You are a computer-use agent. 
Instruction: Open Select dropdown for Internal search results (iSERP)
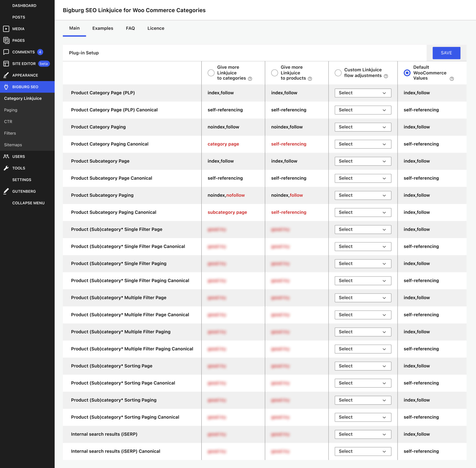[363, 434]
